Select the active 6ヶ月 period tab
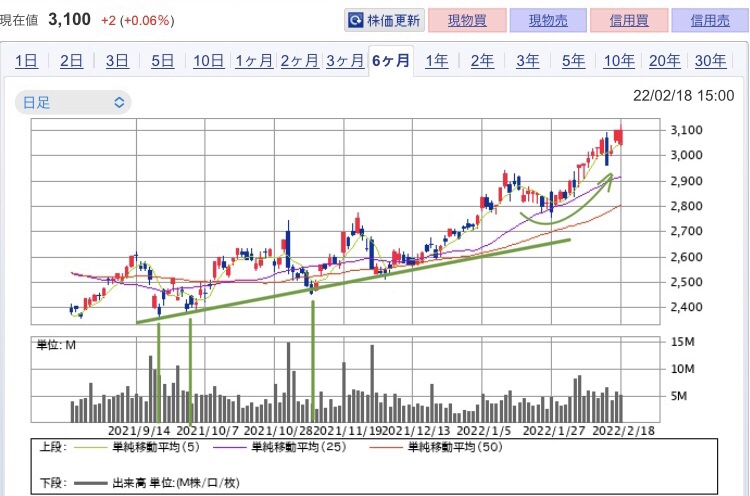 pos(391,61)
